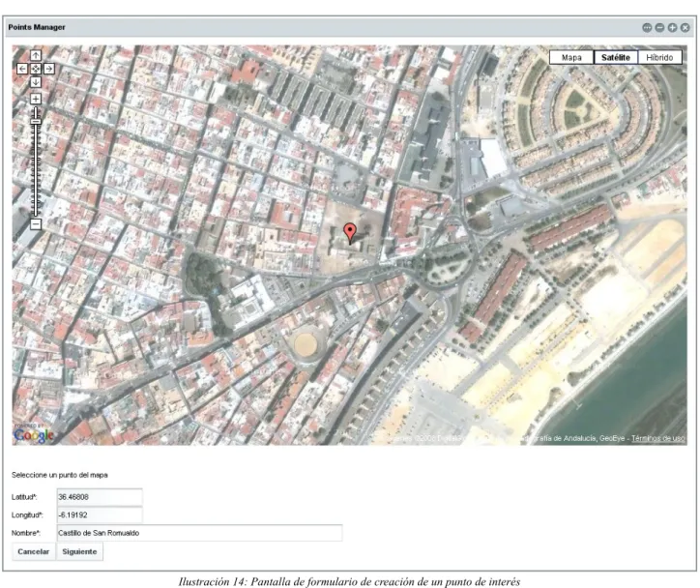Screen dimensions: 700x588
Task: Click the center recenter map control
Action: pyautogui.click(x=36, y=69)
